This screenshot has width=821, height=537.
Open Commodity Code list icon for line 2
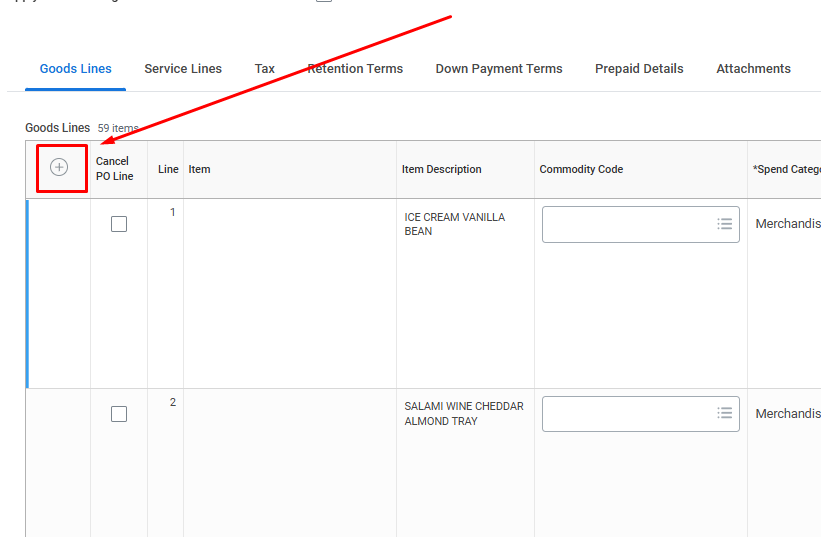[x=725, y=414]
